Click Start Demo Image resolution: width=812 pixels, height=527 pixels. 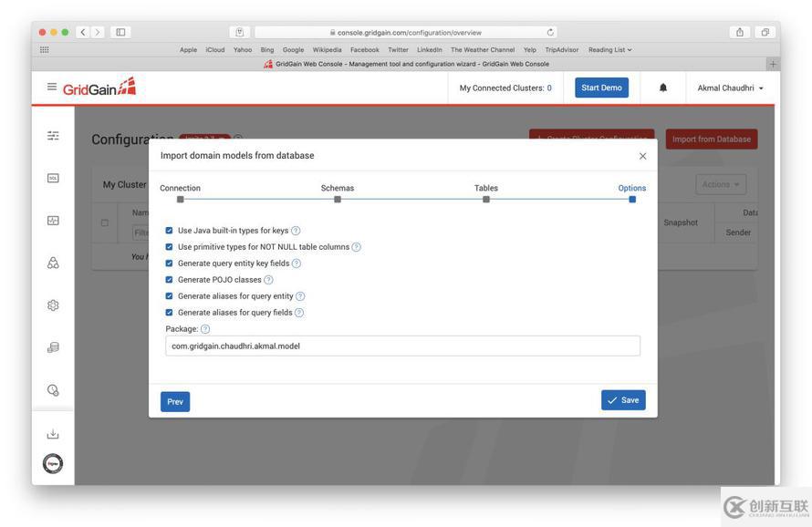click(x=601, y=88)
